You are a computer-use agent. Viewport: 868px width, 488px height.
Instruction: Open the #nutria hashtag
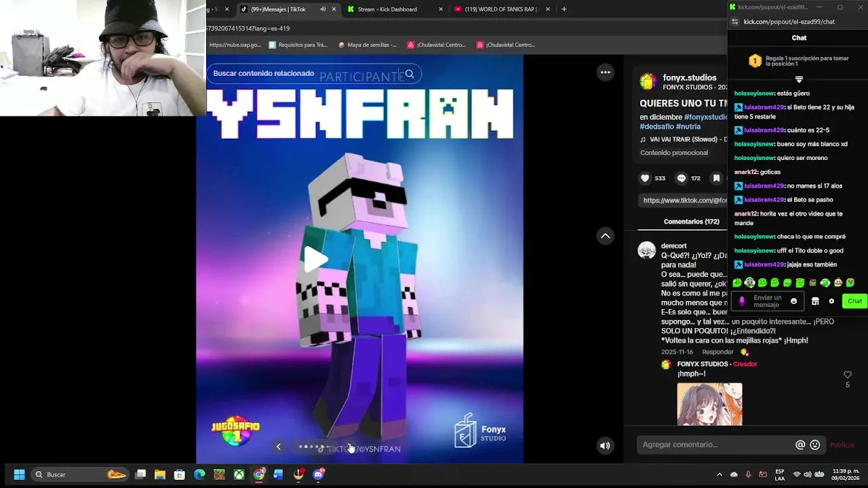[688, 127]
